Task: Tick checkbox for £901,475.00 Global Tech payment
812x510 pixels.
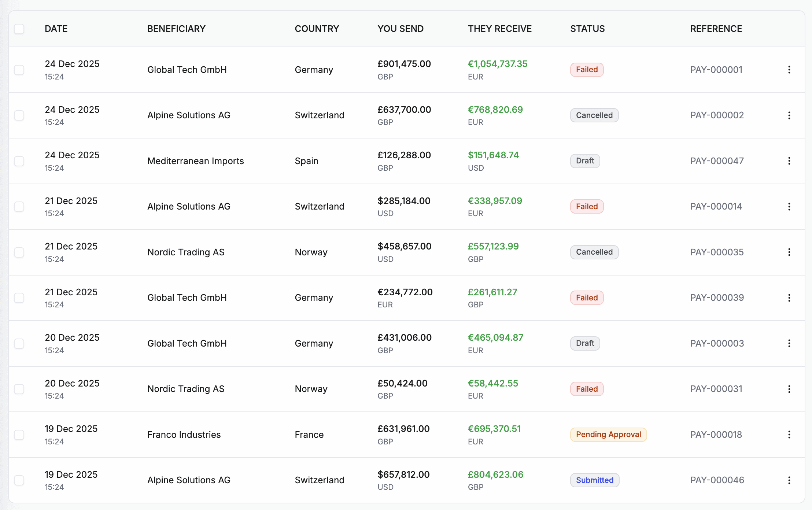Action: point(19,70)
